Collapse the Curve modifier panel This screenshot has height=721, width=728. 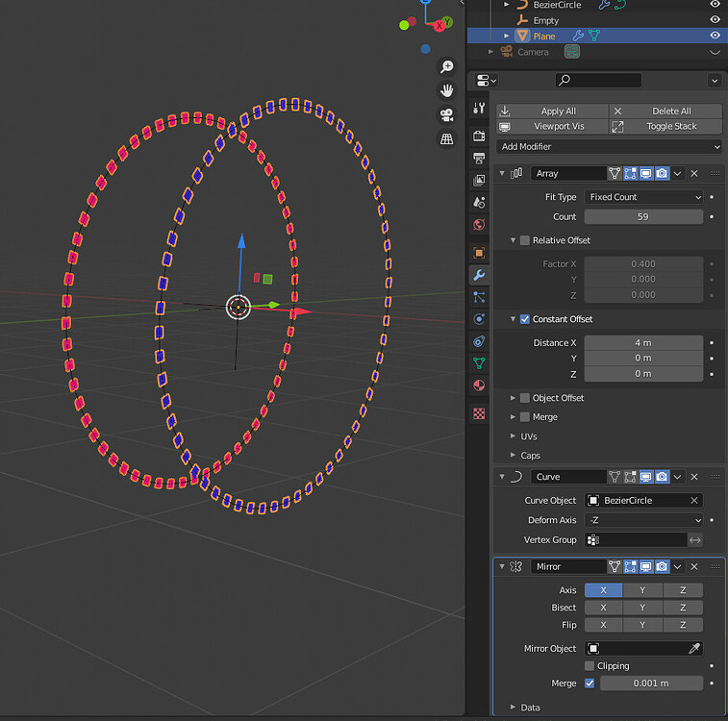point(502,477)
